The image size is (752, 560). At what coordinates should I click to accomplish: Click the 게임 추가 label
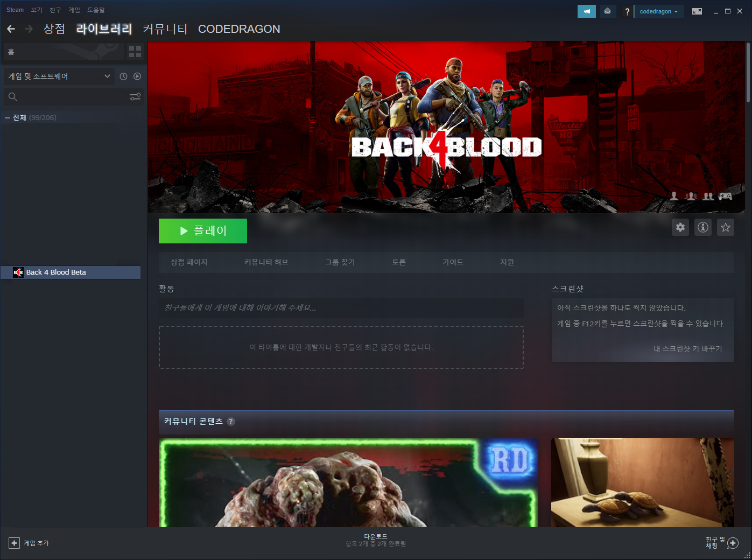coord(37,543)
